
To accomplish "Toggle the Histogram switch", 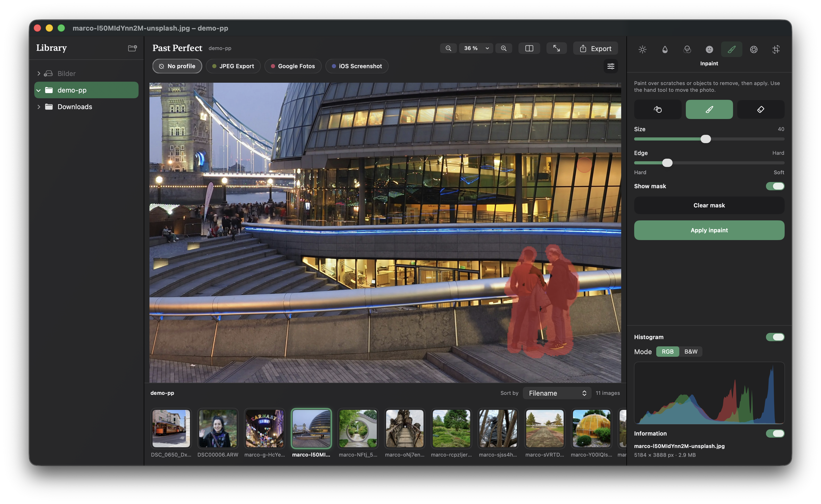I will [x=775, y=337].
